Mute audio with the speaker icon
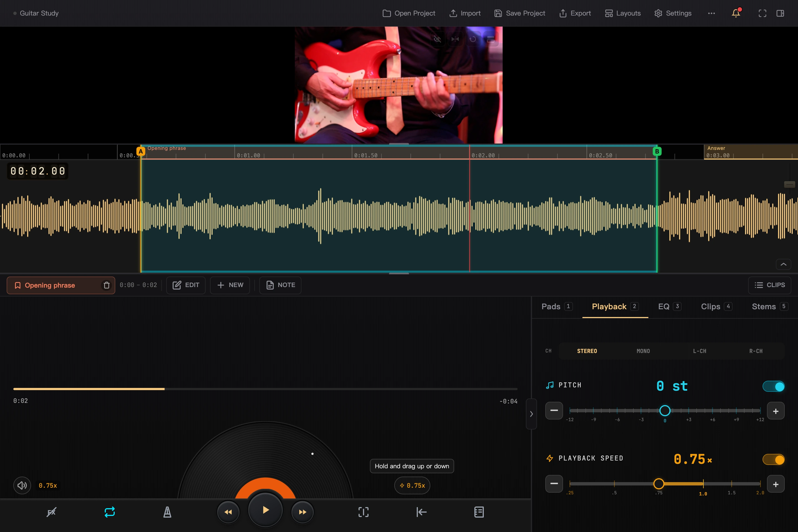Image resolution: width=798 pixels, height=532 pixels. coord(22,485)
